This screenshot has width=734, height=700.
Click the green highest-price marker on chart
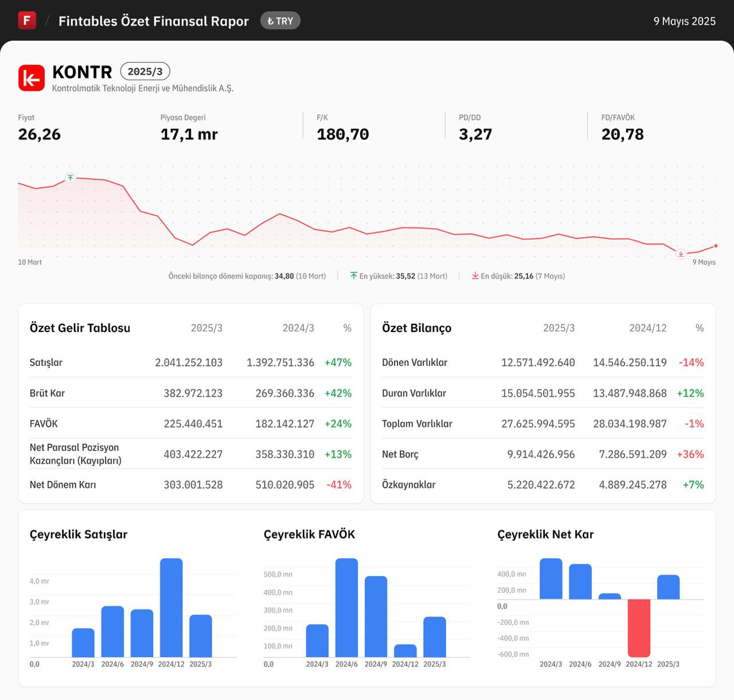[x=70, y=178]
